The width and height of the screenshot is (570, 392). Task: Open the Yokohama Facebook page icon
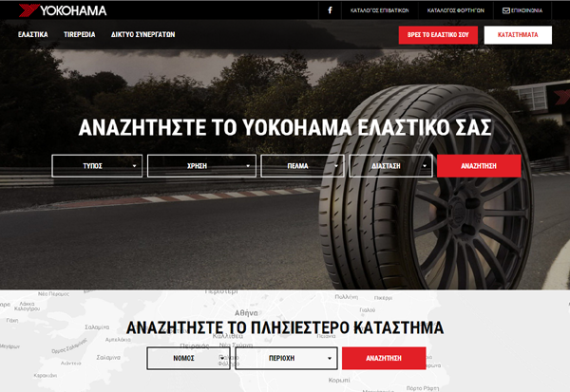tap(330, 10)
